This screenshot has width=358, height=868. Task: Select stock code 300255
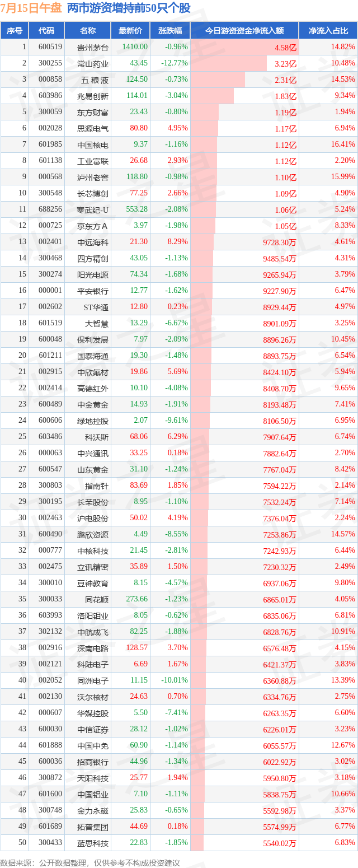[50, 63]
